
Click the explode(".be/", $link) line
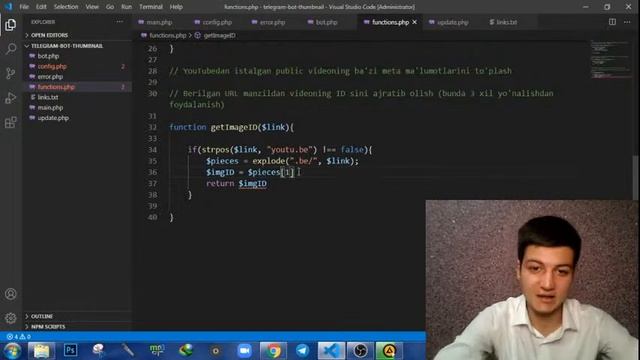pos(282,161)
